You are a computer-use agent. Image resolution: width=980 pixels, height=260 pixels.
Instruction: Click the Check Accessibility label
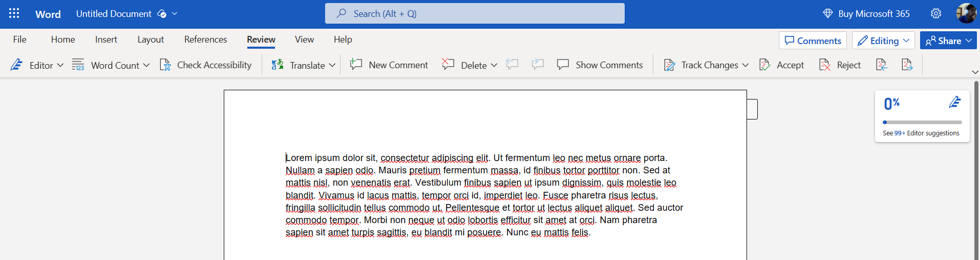pos(214,65)
